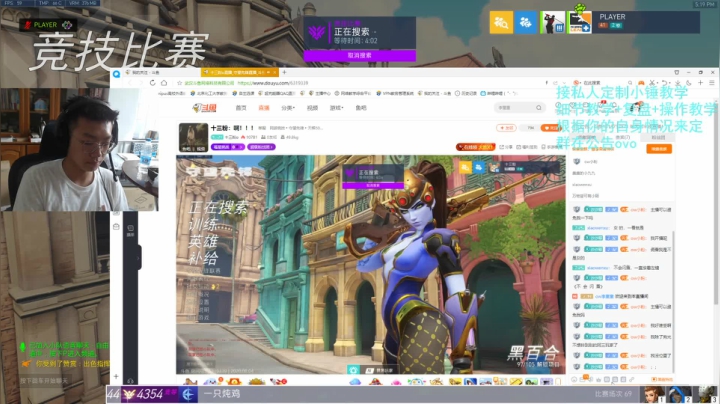Click the pink gift icon in the gift bar
Screen dimensions: 720x404
pos(395,381)
